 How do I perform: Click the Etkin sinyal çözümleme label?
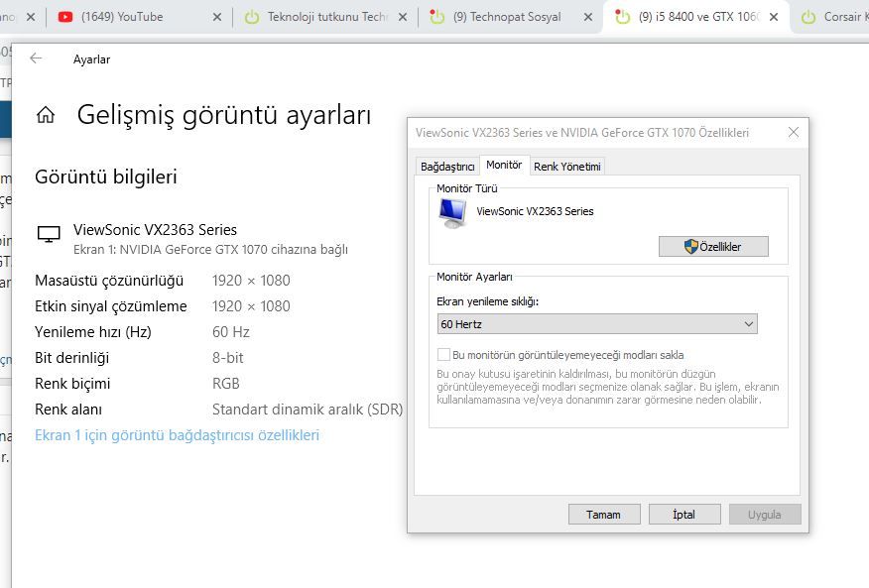(x=111, y=306)
